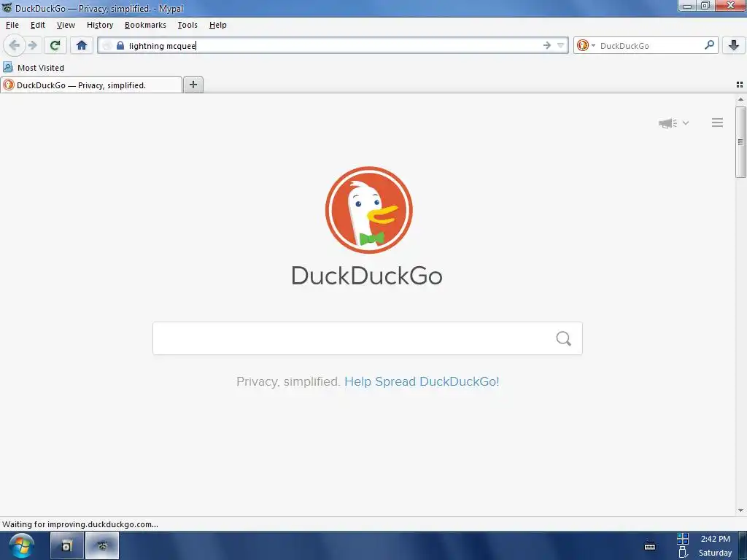Click the megaphone spread icon on page
The image size is (747, 560).
click(x=667, y=123)
